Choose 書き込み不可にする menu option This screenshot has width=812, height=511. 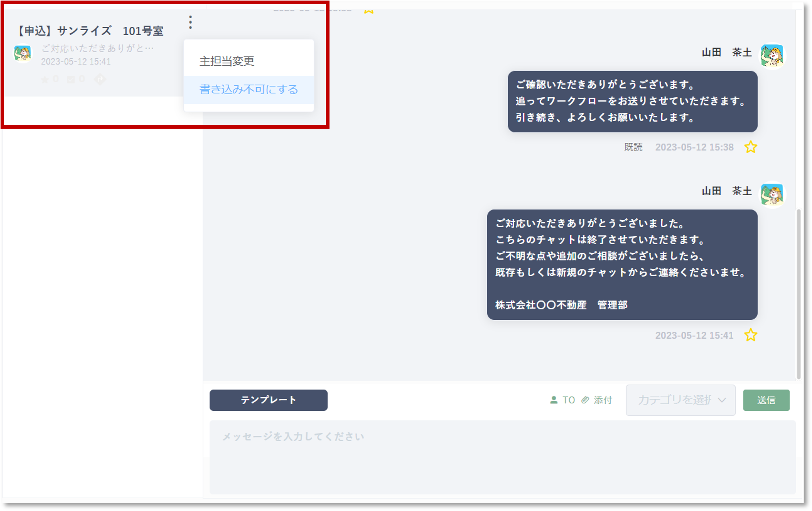click(248, 90)
